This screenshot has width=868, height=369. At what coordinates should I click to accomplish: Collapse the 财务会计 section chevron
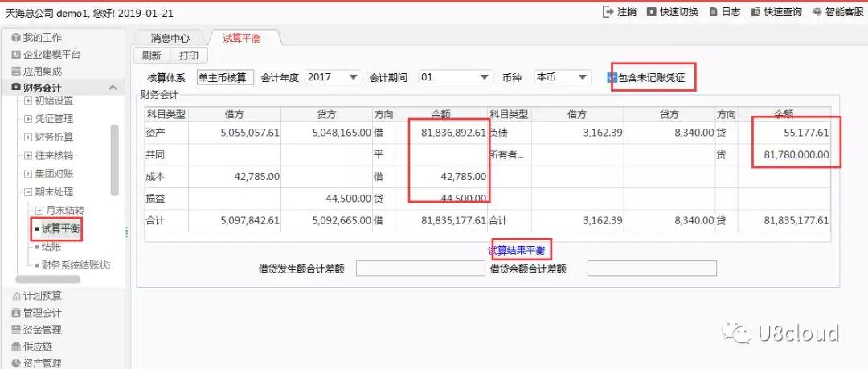click(113, 88)
